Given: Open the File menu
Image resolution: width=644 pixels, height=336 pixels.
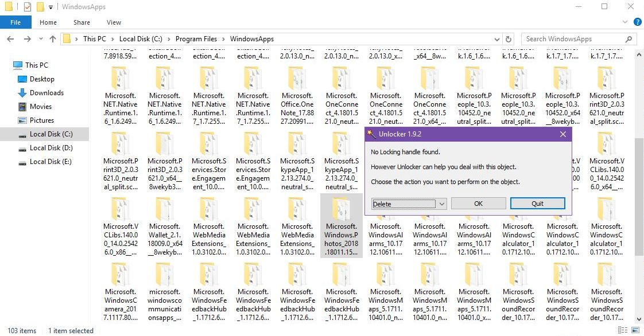Looking at the screenshot, I should (15, 22).
